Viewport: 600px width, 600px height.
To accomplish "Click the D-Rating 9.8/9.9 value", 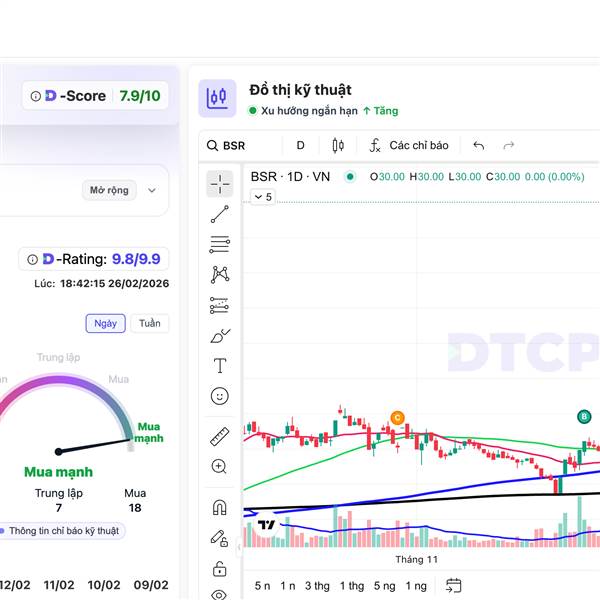I will click(136, 259).
